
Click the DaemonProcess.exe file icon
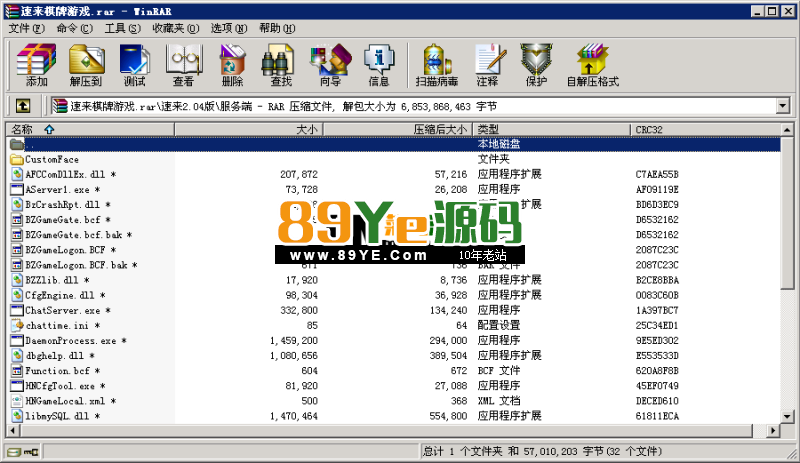17,340
